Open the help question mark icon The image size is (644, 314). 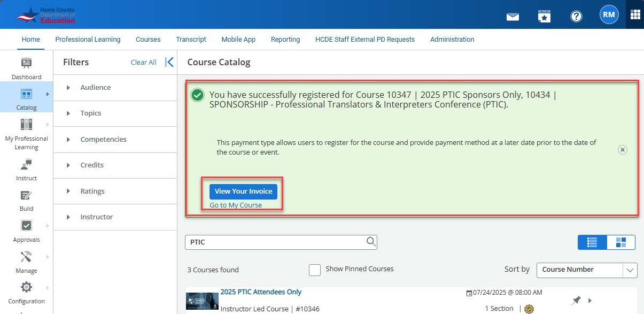[576, 16]
